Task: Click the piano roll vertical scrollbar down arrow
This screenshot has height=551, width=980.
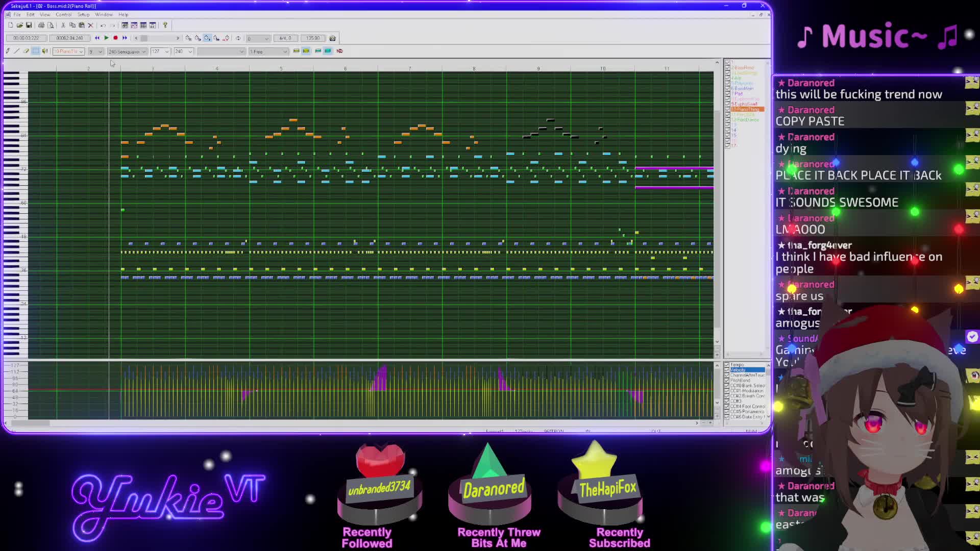Action: pos(717,342)
